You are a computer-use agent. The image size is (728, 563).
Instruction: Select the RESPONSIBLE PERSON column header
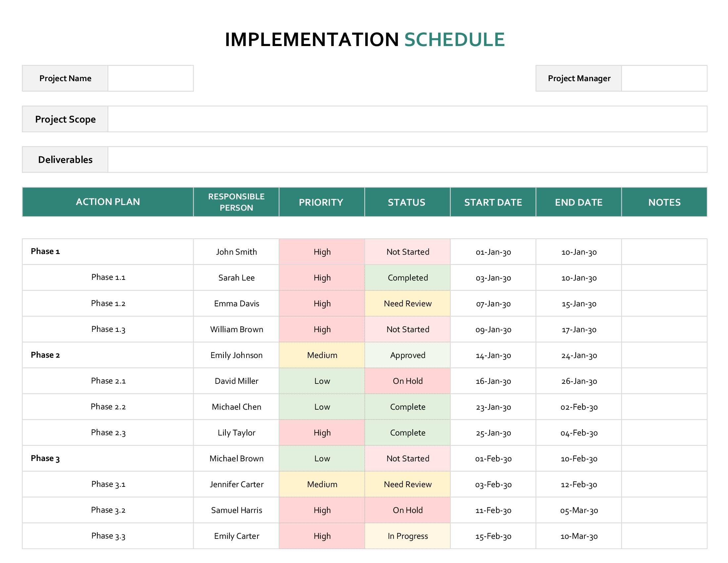click(x=236, y=202)
